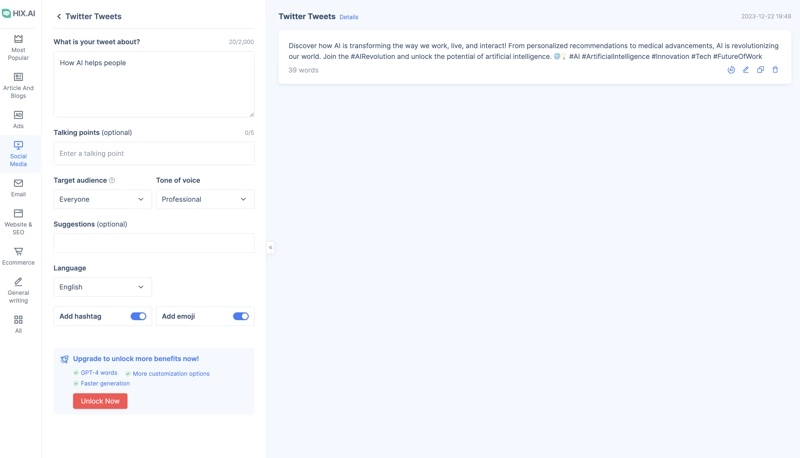800x458 pixels.
Task: Turn off the Add hashtag toggle
Action: tap(138, 316)
